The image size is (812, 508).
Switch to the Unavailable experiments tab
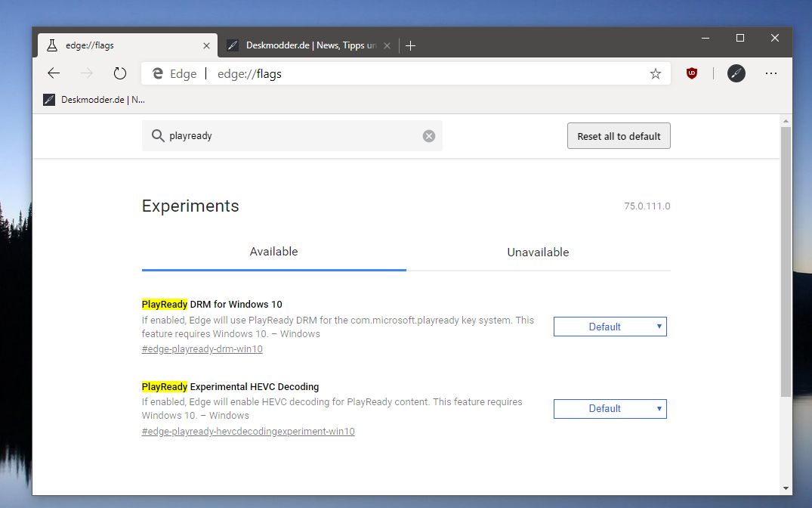[538, 252]
